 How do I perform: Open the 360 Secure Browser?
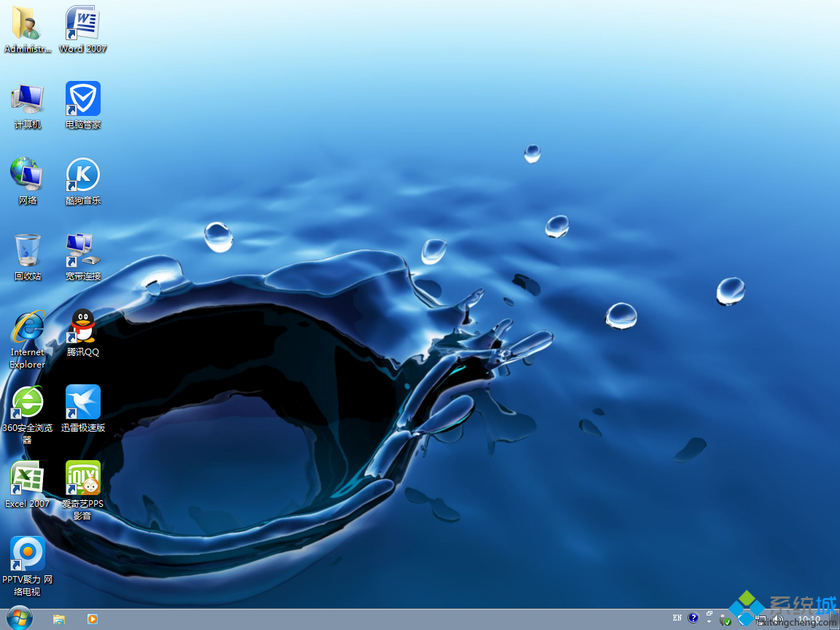[x=27, y=402]
